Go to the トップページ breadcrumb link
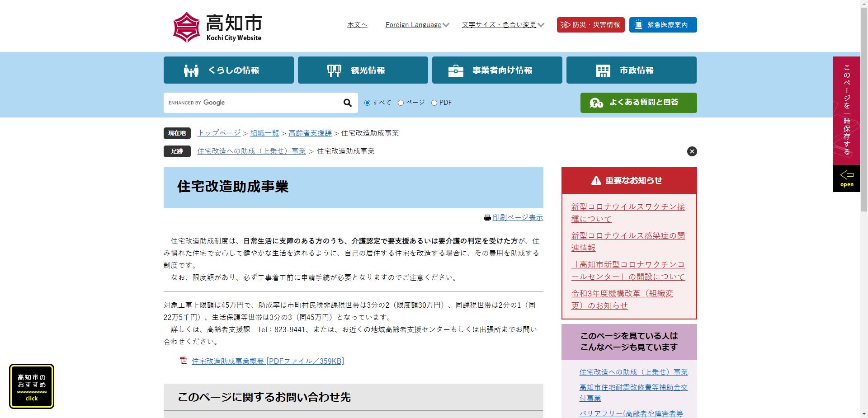 pos(219,133)
